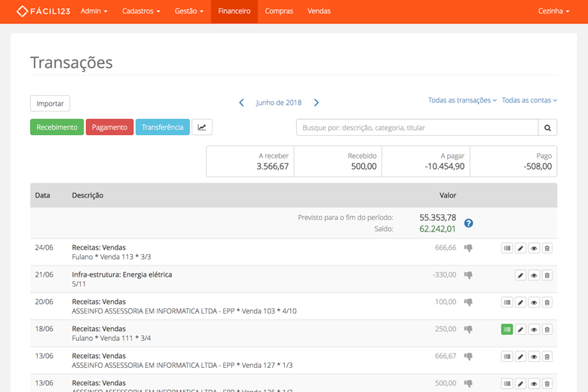Viewport: 588px width, 392px height.
Task: View Venda 111 details with eye icon
Action: pyautogui.click(x=534, y=329)
